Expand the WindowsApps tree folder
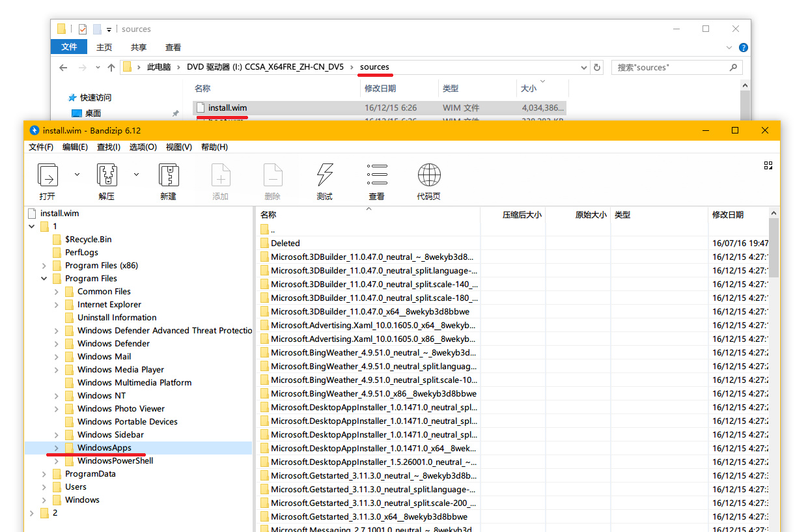This screenshot has height=532, width=808. point(57,448)
